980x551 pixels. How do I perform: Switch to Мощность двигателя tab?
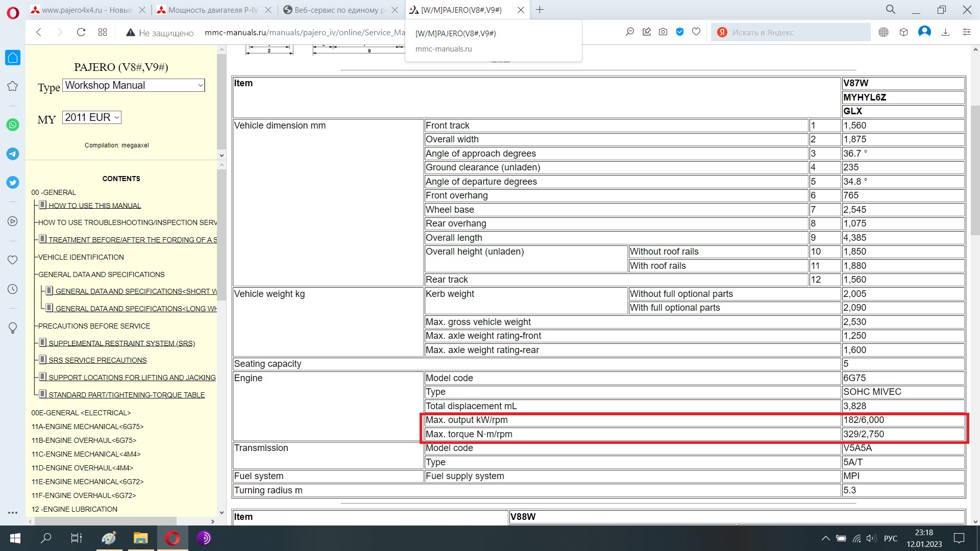pos(213,10)
